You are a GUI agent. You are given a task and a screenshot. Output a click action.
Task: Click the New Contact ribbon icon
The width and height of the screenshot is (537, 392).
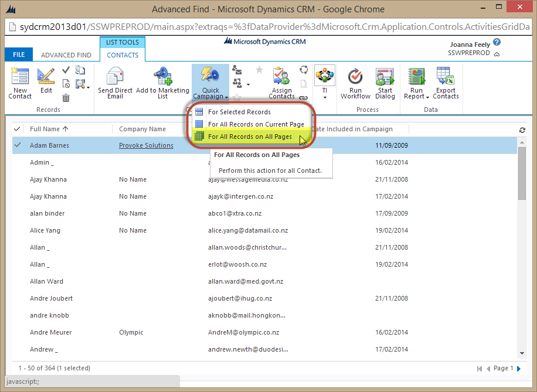coord(20,78)
